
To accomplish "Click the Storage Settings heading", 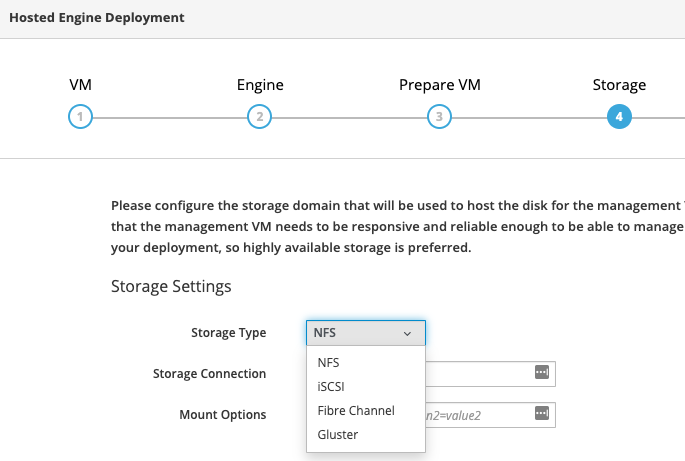I will point(171,287).
